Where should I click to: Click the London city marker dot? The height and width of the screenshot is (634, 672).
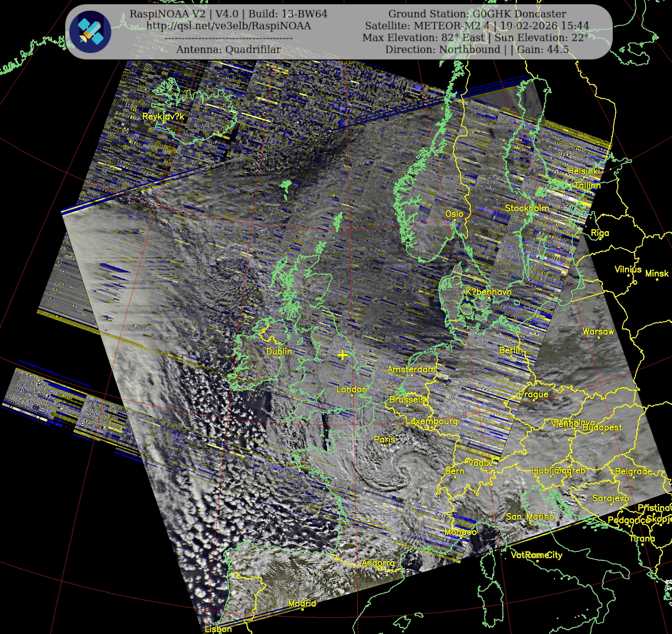tap(352, 395)
